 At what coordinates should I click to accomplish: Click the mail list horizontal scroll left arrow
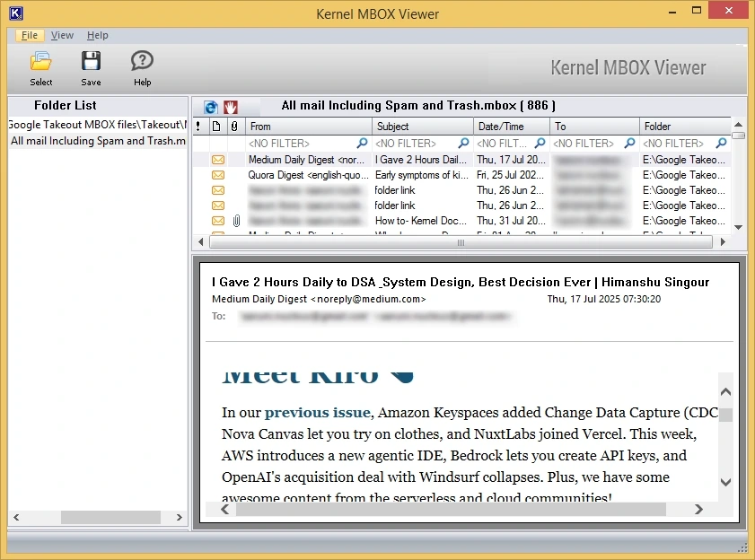pyautogui.click(x=201, y=242)
